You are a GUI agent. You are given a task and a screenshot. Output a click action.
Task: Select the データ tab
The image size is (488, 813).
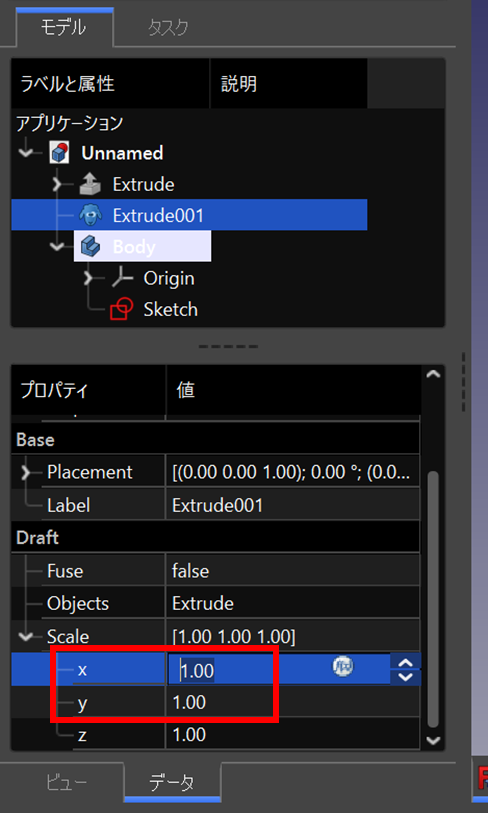(x=172, y=783)
